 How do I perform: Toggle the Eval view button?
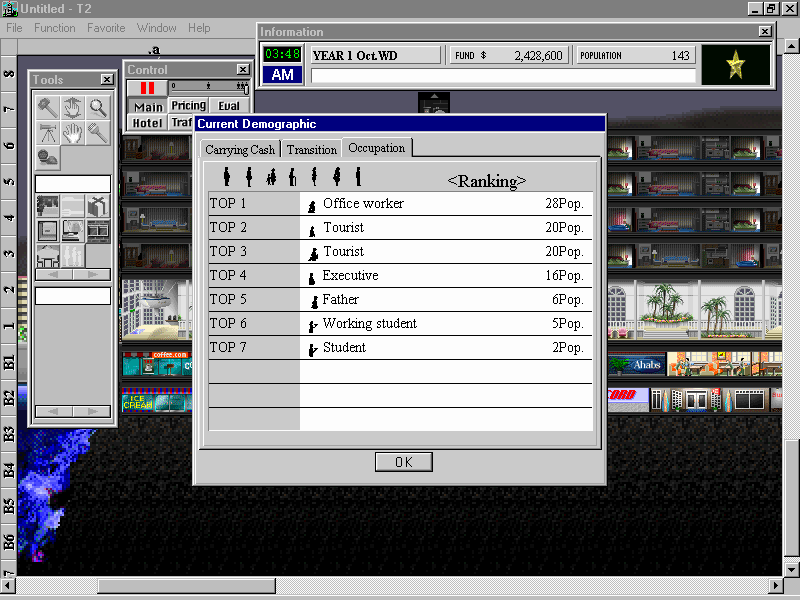[x=229, y=106]
